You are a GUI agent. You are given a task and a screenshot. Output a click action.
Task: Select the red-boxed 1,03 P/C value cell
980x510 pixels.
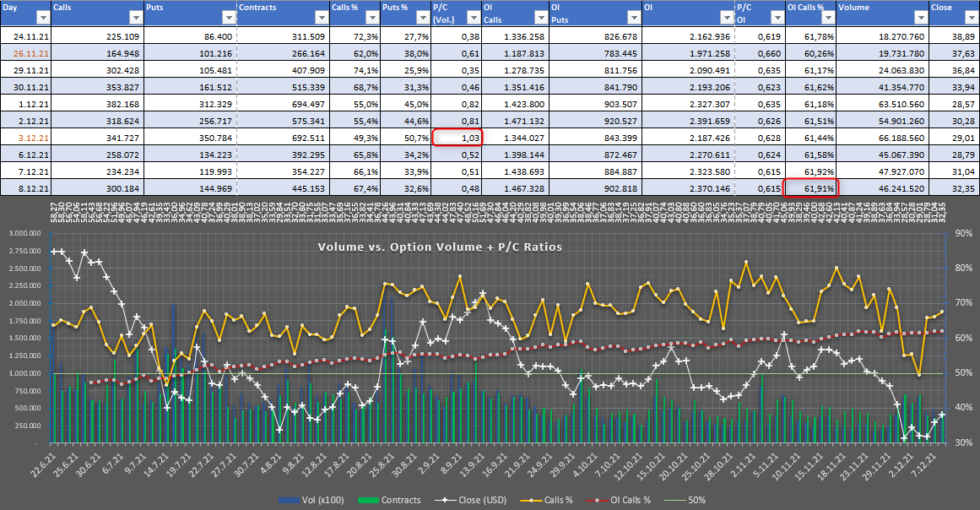point(458,135)
